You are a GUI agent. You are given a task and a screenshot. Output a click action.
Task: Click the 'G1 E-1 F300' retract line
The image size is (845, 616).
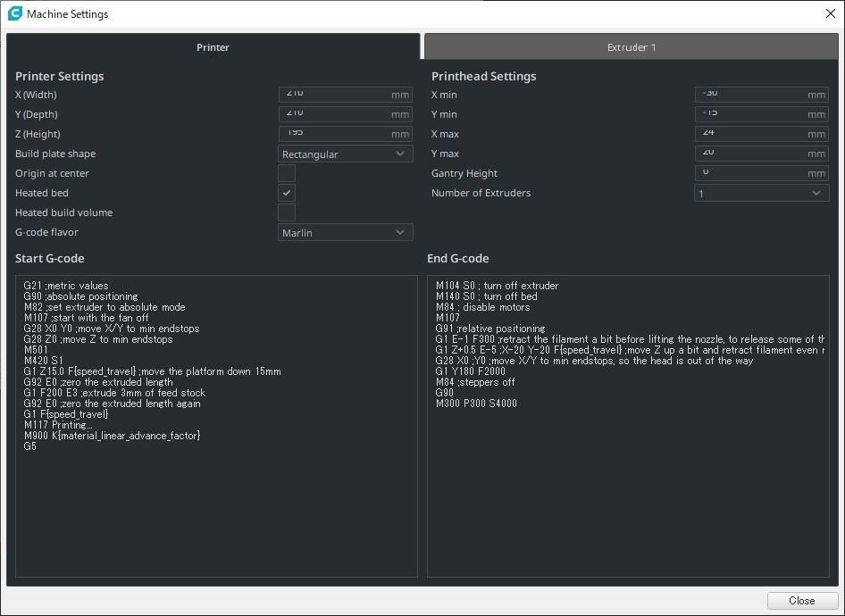tap(630, 339)
